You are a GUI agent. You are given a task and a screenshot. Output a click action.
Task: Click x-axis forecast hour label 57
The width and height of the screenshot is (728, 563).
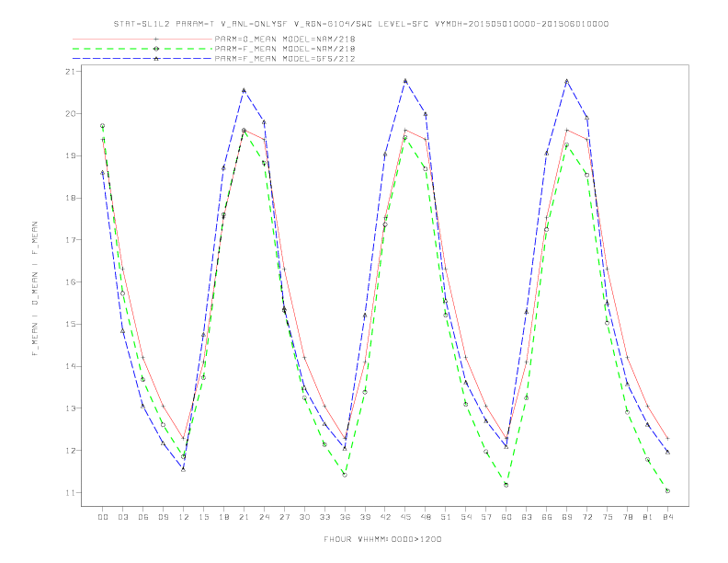486,517
